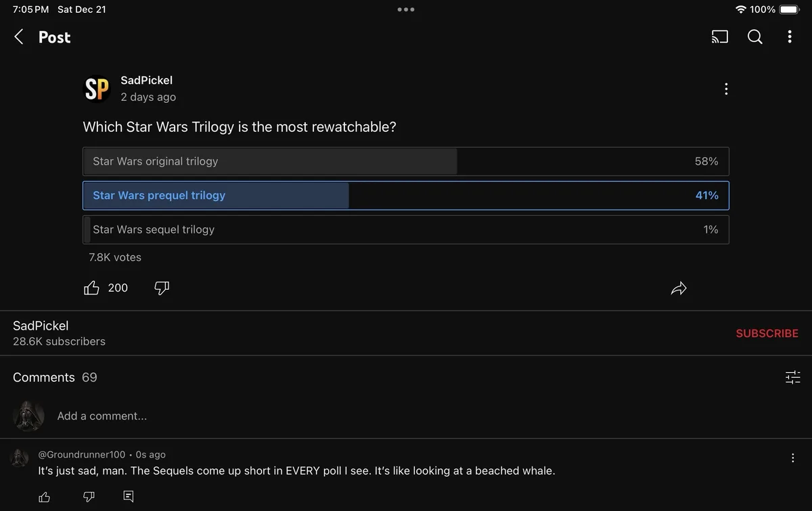
Task: Like the poll post with thumbs up
Action: click(91, 288)
